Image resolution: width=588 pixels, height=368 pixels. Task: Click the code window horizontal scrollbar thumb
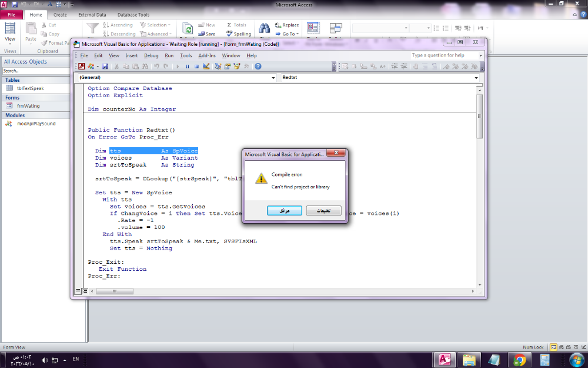[115, 291]
